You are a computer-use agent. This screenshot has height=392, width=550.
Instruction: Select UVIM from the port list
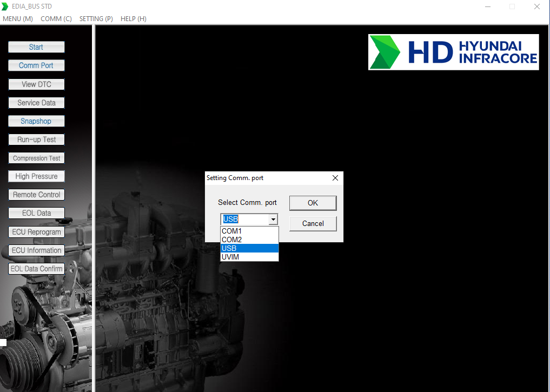[x=249, y=257]
